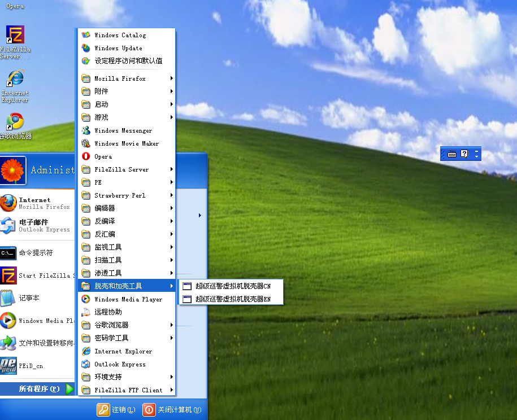Open Windows Media Player in programs menu
Viewport: 517px width, 420px height.
pos(127,299)
